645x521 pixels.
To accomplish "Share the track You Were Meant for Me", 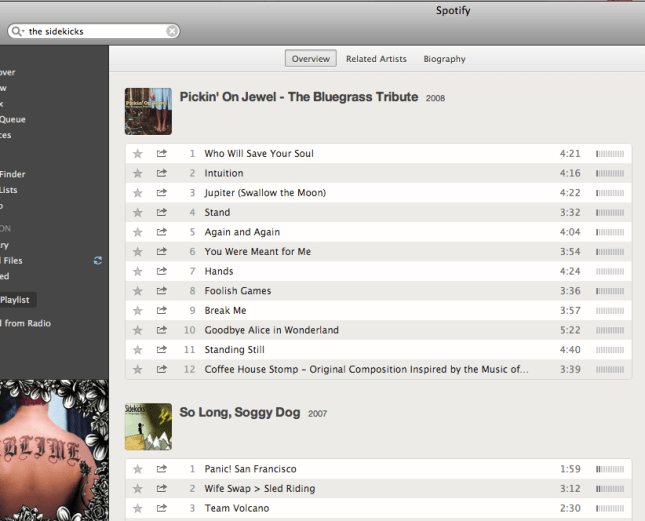I will tap(162, 251).
